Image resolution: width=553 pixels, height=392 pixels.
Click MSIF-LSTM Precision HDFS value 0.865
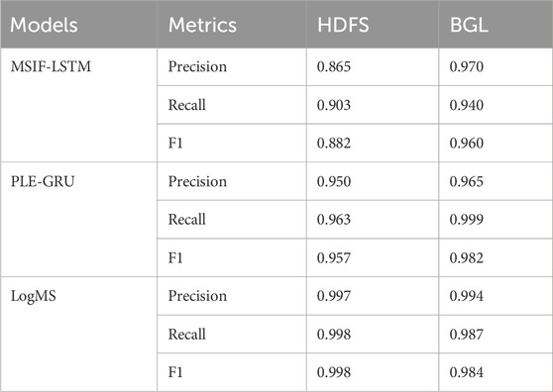point(334,66)
